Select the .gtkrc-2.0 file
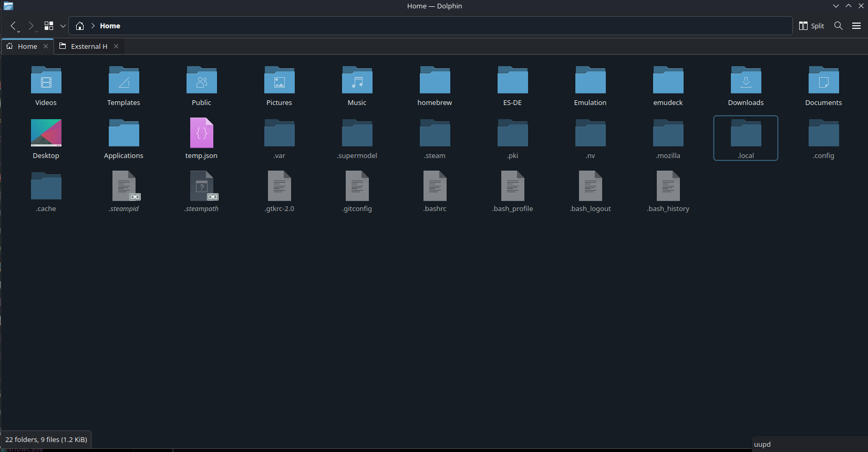868x452 pixels. [x=280, y=192]
